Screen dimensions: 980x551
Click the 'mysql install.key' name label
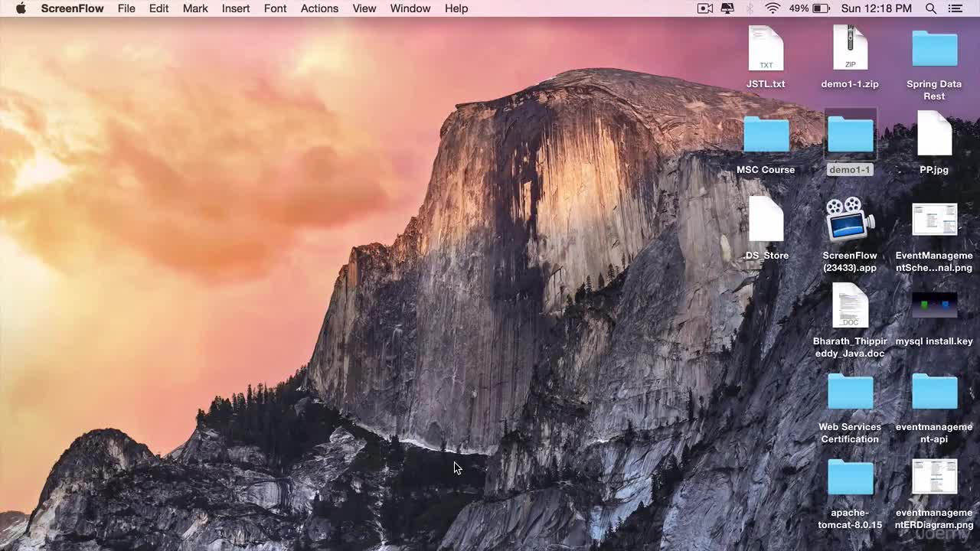point(934,341)
